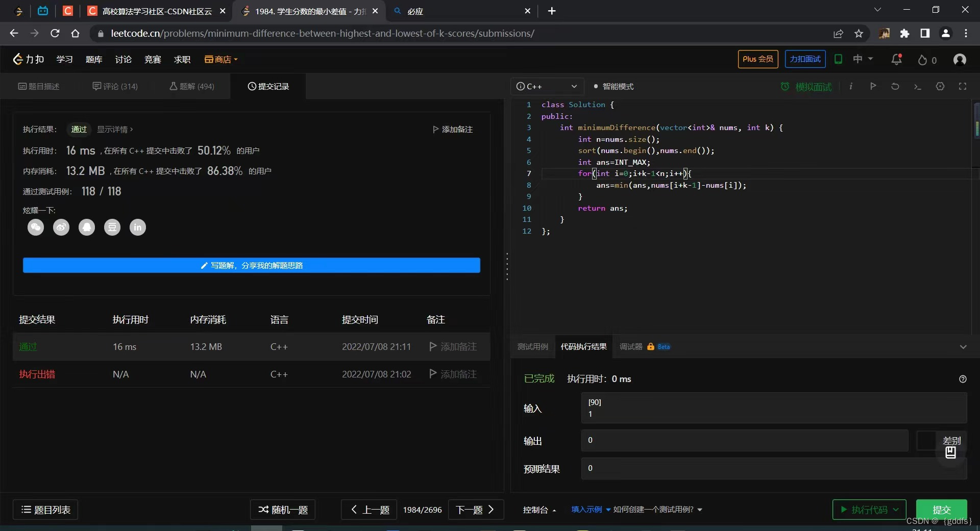
Task: Open the 商店 shop dropdown
Action: tap(221, 60)
